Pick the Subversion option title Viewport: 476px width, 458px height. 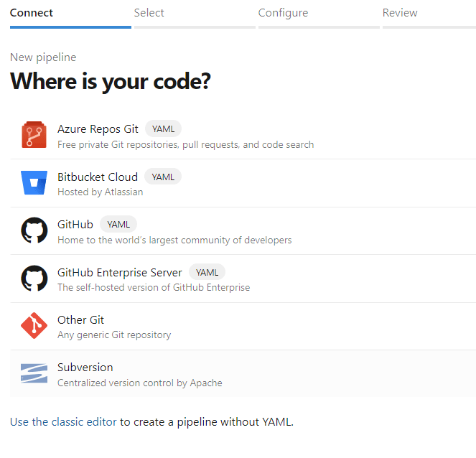[85, 368]
